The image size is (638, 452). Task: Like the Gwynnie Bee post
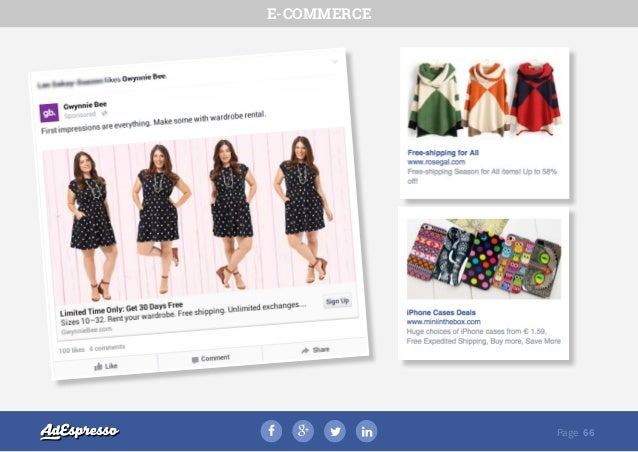point(106,366)
